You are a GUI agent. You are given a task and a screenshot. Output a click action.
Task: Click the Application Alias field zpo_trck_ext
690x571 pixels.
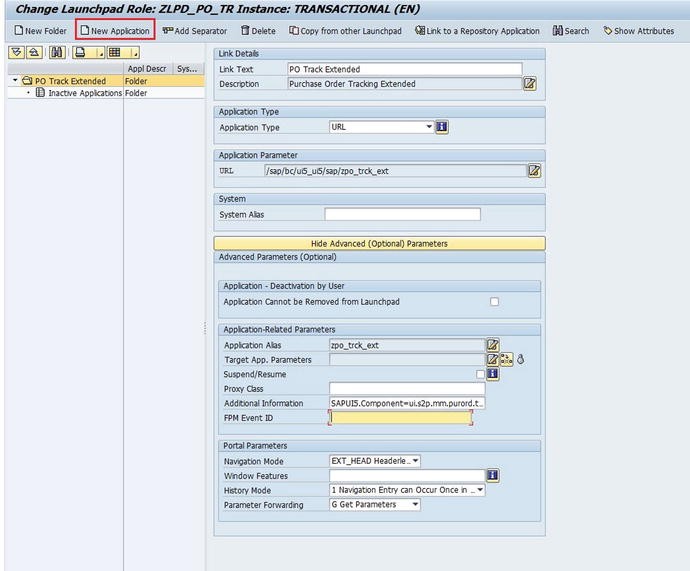coord(407,345)
